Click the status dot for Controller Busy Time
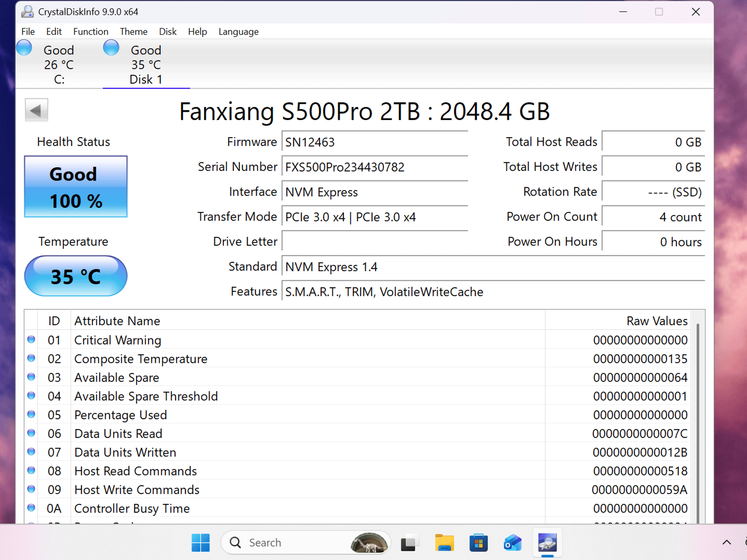Viewport: 747px width, 560px height. 31,507
